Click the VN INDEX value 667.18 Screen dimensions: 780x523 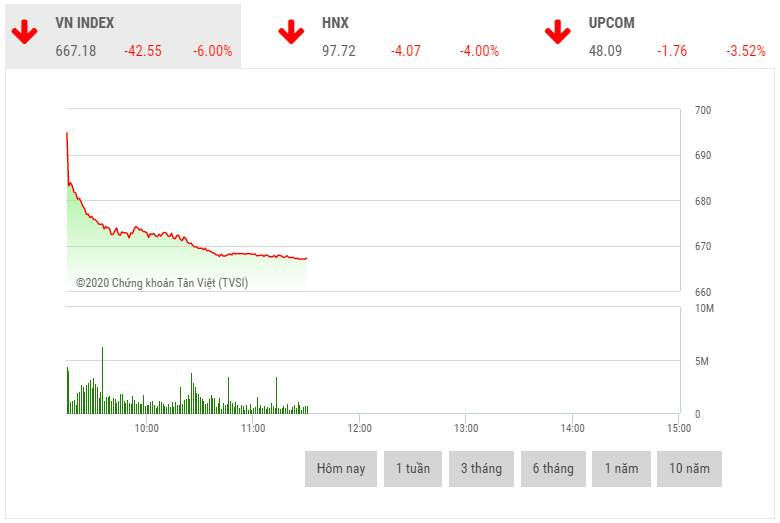pyautogui.click(x=76, y=51)
